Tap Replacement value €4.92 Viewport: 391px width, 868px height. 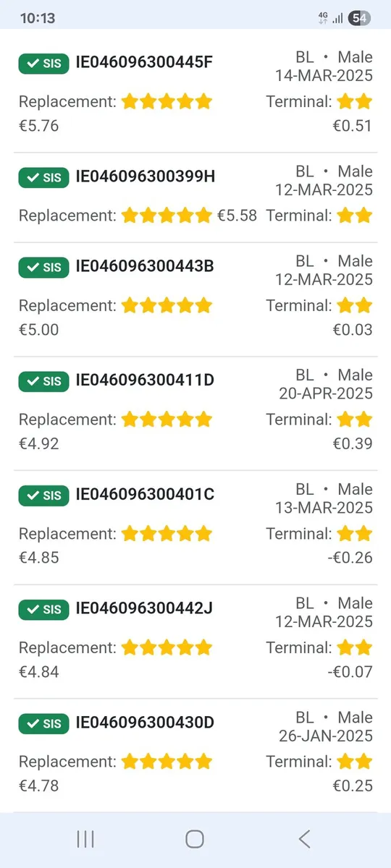(38, 443)
